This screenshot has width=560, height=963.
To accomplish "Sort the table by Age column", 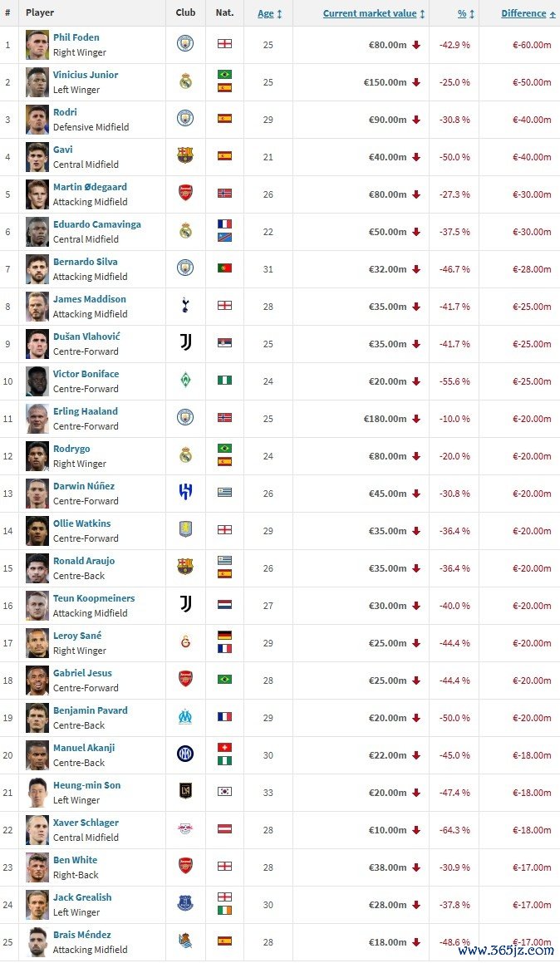I will pos(266,13).
